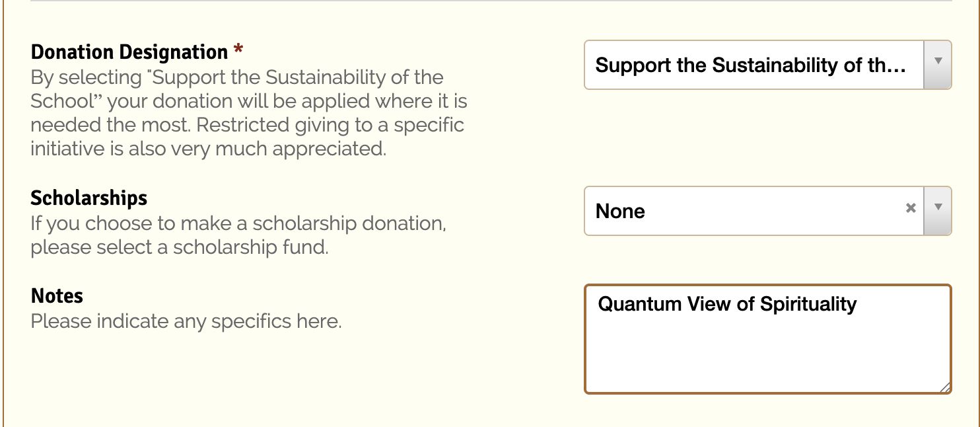Image resolution: width=980 pixels, height=427 pixels.
Task: Click the word "Quantum" in the Notes box
Action: tap(639, 304)
